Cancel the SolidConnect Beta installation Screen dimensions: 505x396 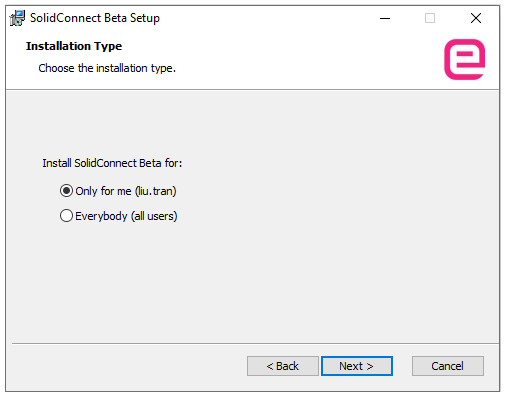448,366
